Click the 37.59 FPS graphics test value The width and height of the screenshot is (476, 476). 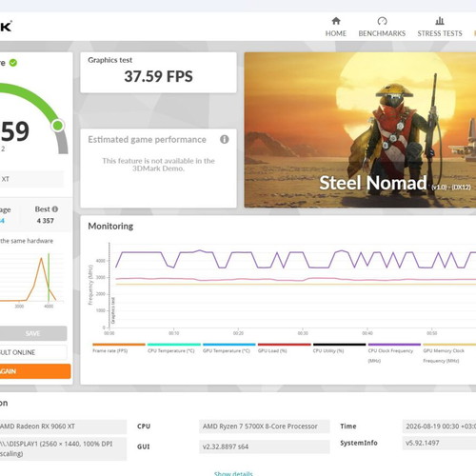click(x=158, y=76)
